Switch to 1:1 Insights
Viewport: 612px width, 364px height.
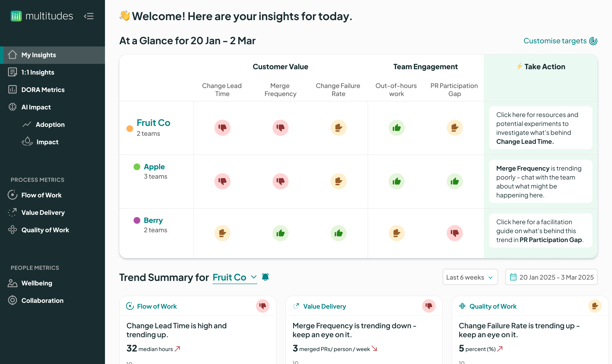[37, 72]
